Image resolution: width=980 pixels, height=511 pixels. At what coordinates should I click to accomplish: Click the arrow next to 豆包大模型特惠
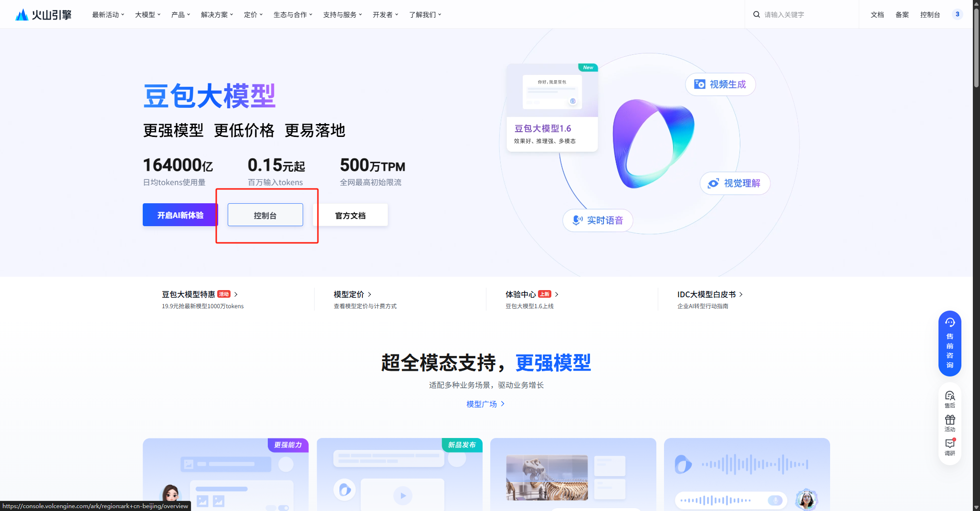(x=236, y=294)
